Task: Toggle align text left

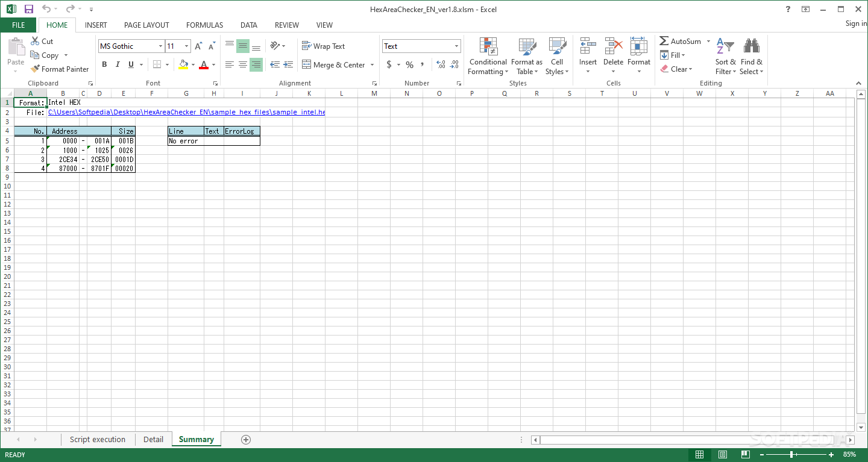Action: pyautogui.click(x=230, y=64)
